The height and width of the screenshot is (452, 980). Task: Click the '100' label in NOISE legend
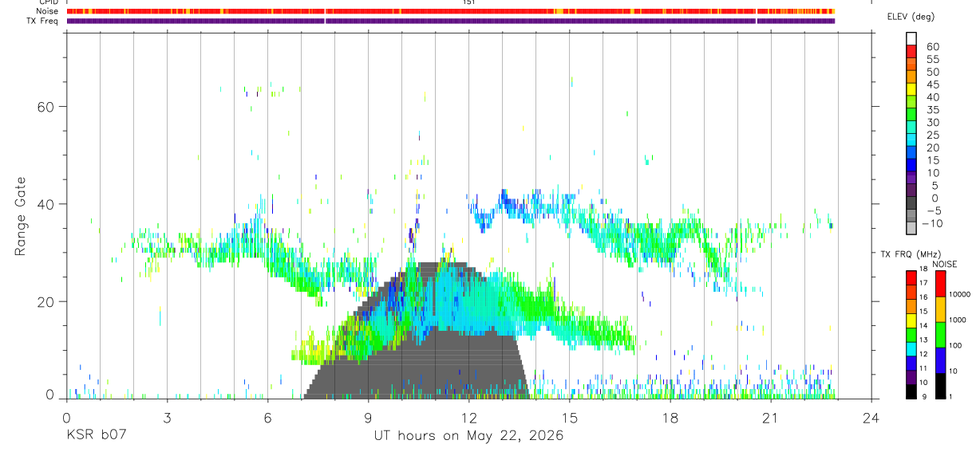(955, 345)
